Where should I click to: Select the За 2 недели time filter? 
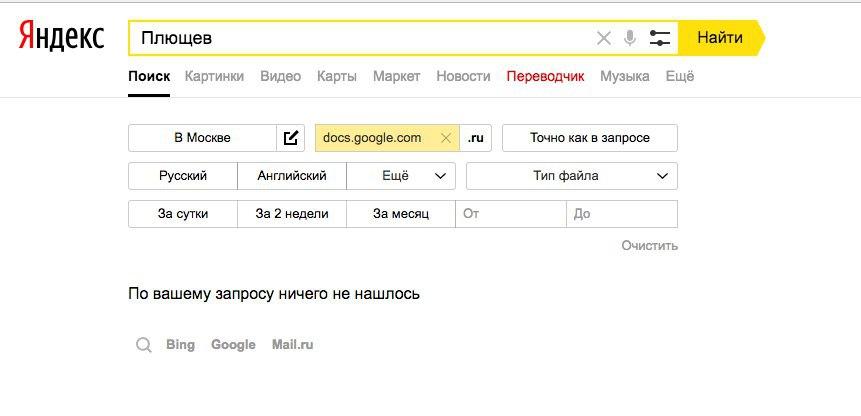[291, 214]
